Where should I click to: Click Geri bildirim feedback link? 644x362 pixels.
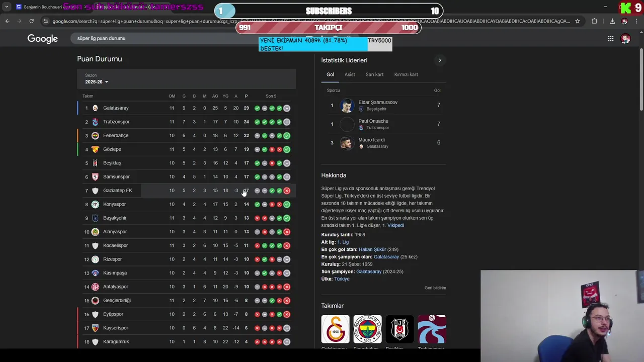tap(435, 288)
